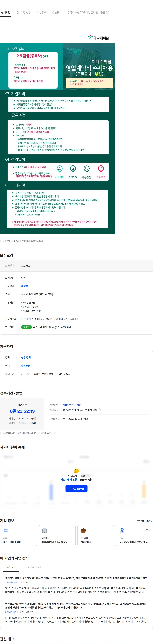Click the 하나캐피탈 logo in poster

click(98, 38)
